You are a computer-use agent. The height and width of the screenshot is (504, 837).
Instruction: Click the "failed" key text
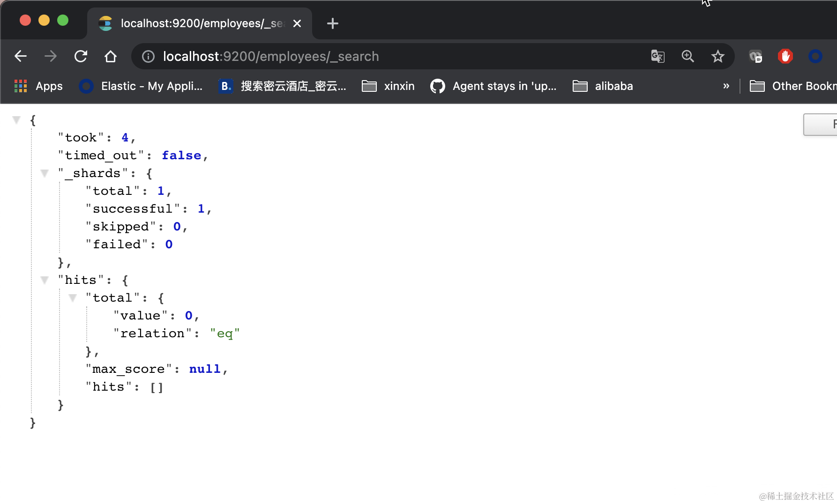coord(117,245)
